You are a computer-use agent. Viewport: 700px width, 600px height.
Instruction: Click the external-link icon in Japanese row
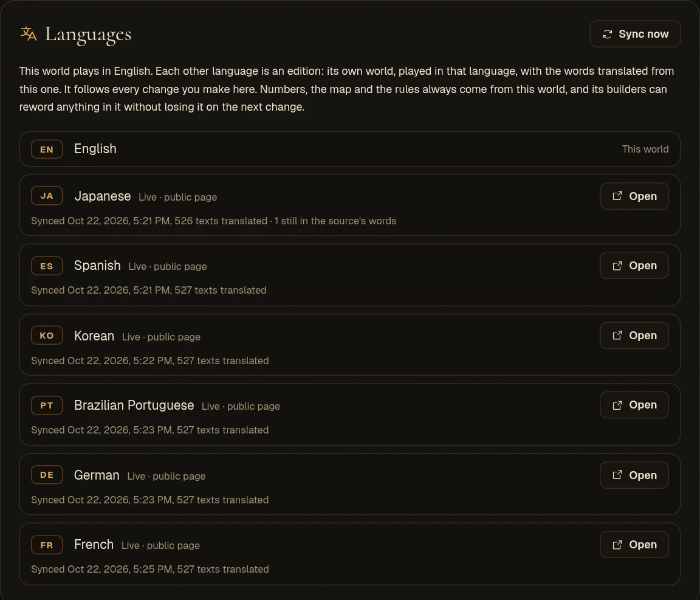click(x=617, y=196)
